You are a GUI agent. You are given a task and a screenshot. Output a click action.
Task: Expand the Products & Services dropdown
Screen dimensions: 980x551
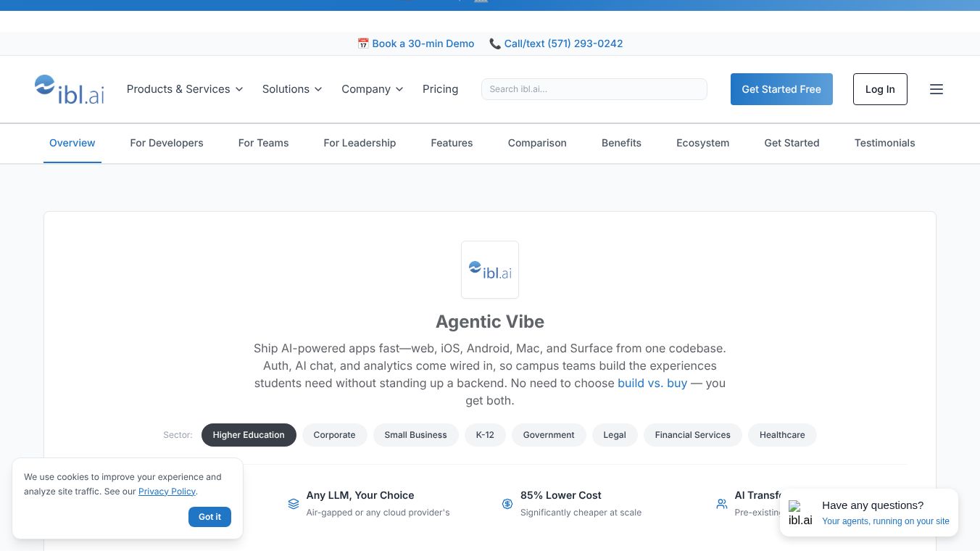click(185, 89)
